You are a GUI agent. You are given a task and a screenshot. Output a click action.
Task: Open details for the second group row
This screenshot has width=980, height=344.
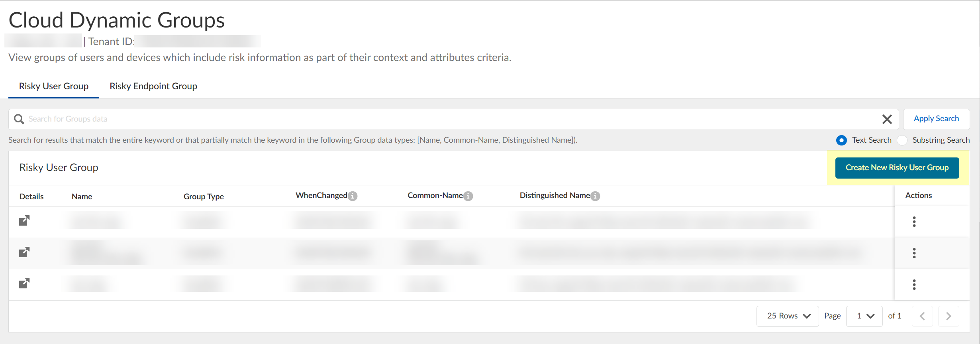(24, 252)
